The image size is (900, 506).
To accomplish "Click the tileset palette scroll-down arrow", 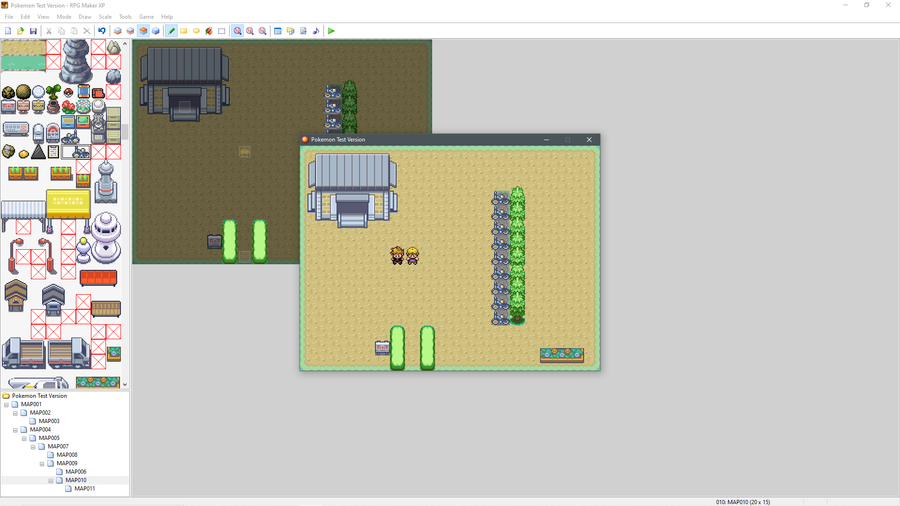I will (x=125, y=385).
